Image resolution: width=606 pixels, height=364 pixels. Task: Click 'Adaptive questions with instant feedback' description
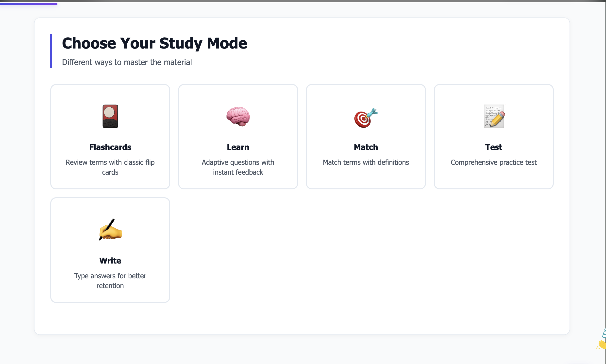pos(238,167)
